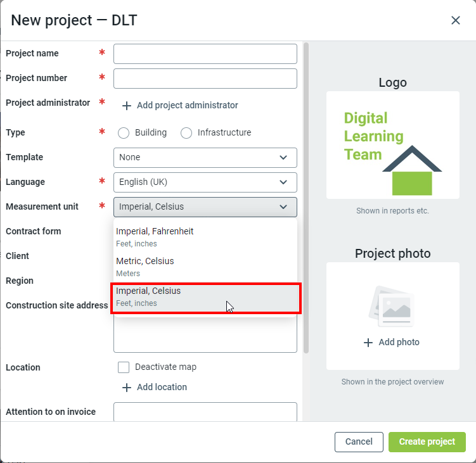Select the Building type radio button
476x463 pixels.
pyautogui.click(x=124, y=133)
